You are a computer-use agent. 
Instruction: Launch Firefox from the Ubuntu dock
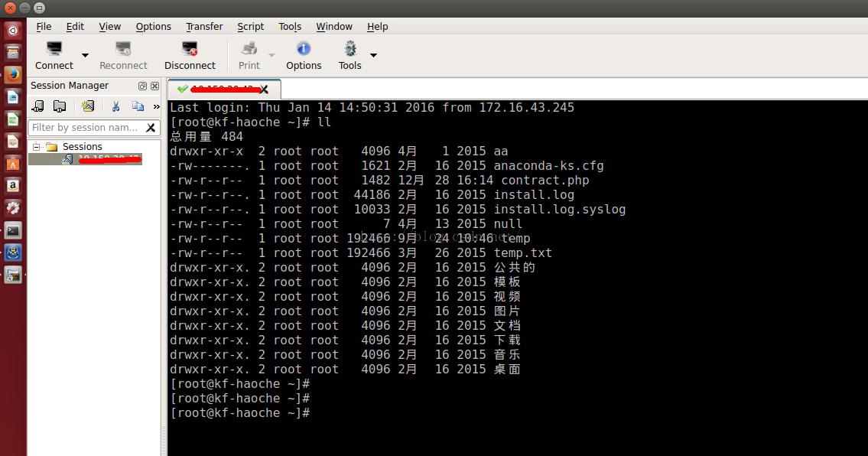(x=12, y=74)
